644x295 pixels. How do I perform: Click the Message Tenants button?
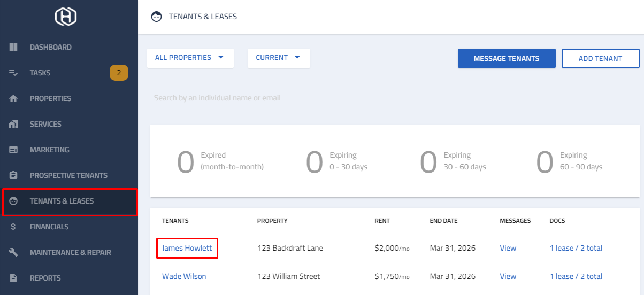tap(507, 58)
